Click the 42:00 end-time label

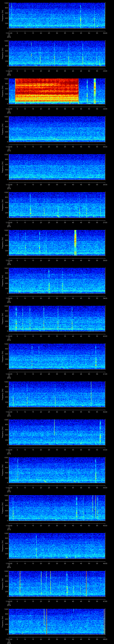[x=105, y=412]
